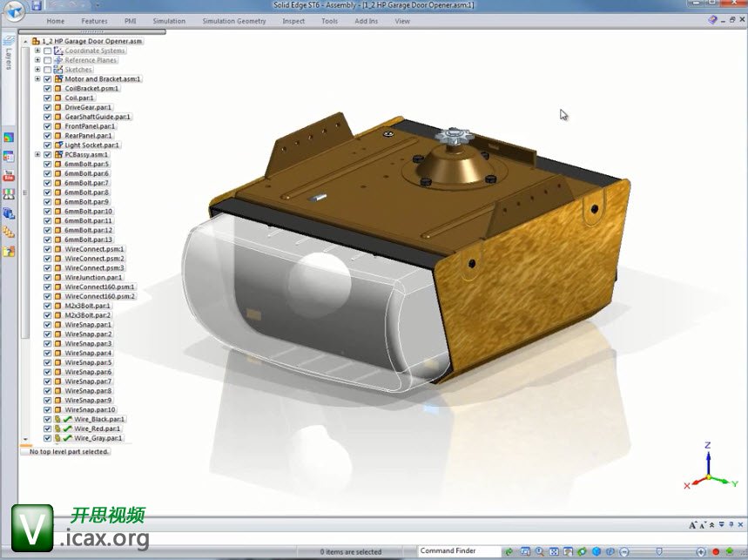Click the Rotate view icon in status bar
Screen dimensions: 748x560
point(583,552)
